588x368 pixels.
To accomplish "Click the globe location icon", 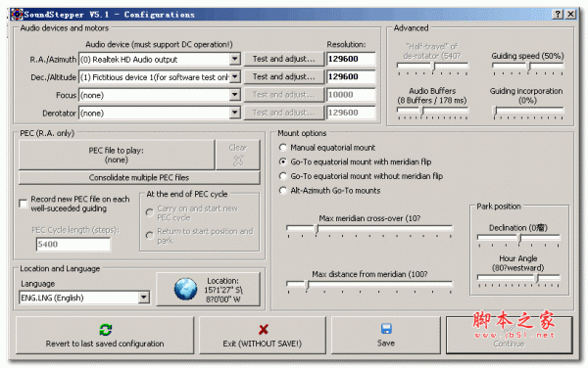I will coord(185,289).
